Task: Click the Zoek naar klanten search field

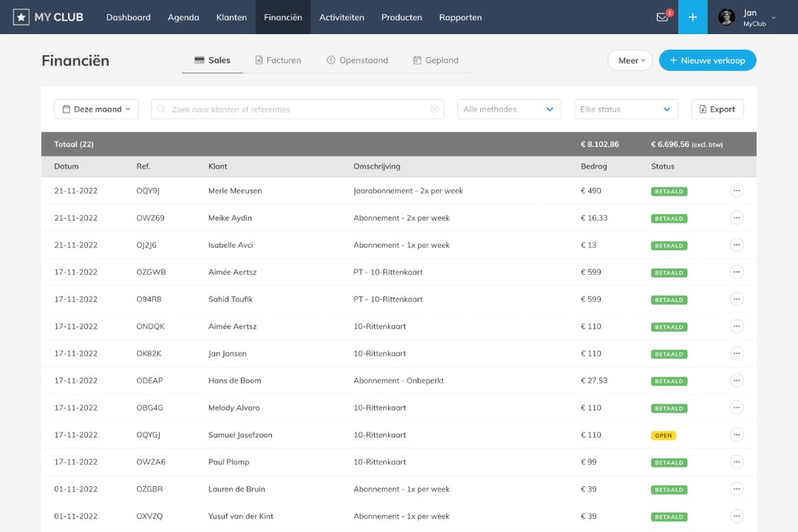Action: pyautogui.click(x=296, y=109)
